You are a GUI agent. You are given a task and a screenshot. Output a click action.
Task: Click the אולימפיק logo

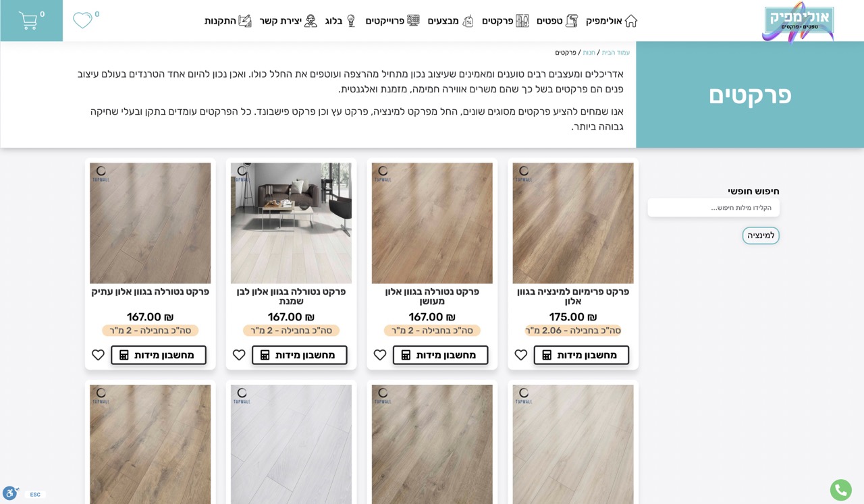[x=798, y=22]
